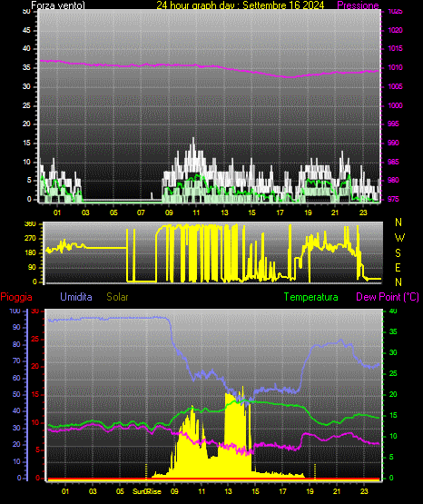The height and width of the screenshot is (504, 423).
Task: Click hour 23 on the bottom graph axis
Action: point(364,491)
